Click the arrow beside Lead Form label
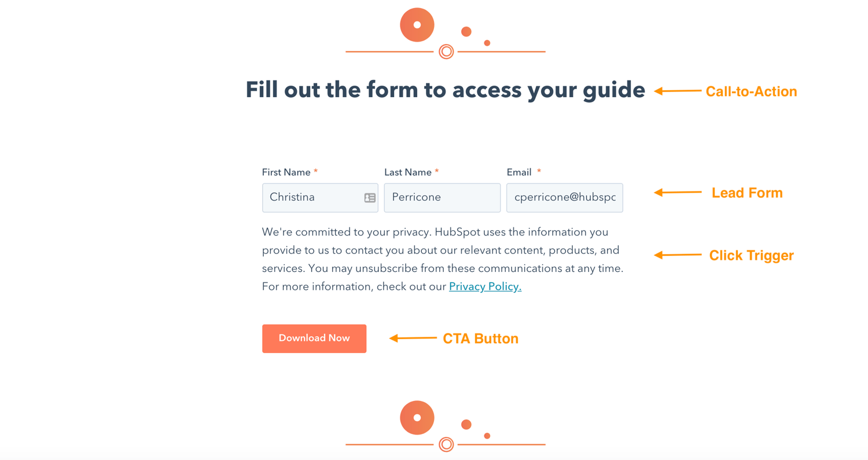 678,192
